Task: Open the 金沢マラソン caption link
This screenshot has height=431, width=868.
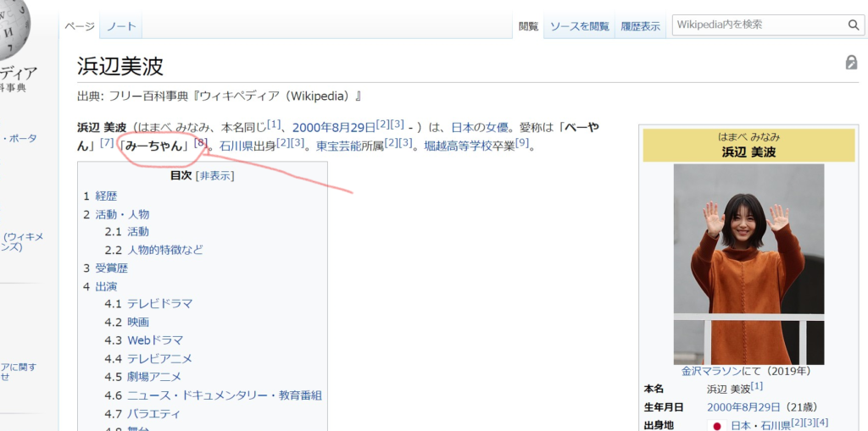Action: [711, 371]
